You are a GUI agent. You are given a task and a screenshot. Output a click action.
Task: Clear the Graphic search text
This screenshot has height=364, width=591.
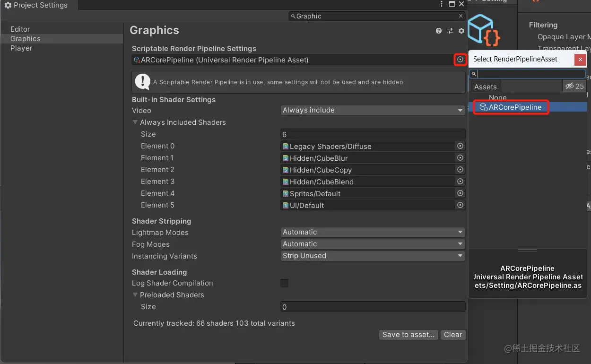click(461, 16)
